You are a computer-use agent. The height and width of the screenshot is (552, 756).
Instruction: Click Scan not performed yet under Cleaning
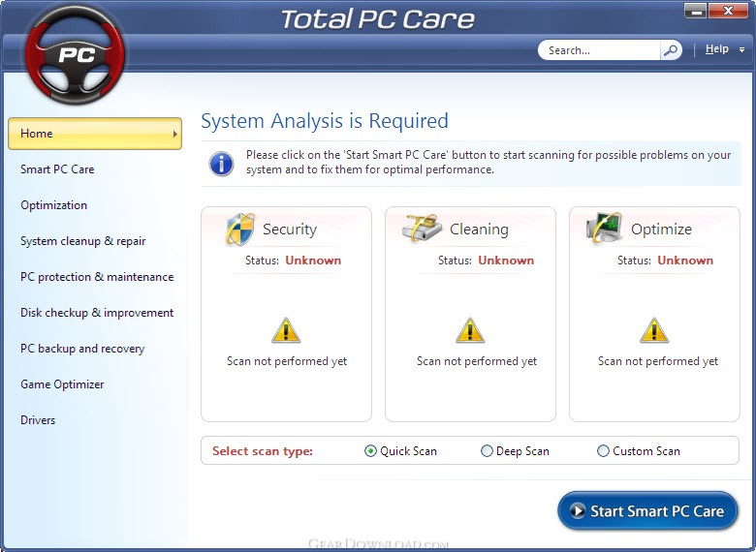pyautogui.click(x=477, y=361)
